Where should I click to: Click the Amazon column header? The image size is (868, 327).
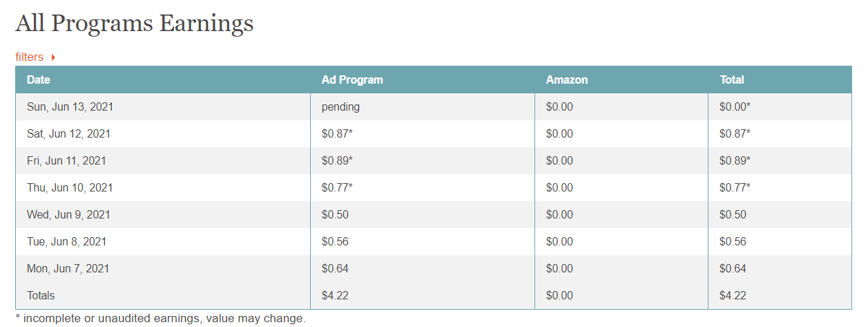point(567,80)
